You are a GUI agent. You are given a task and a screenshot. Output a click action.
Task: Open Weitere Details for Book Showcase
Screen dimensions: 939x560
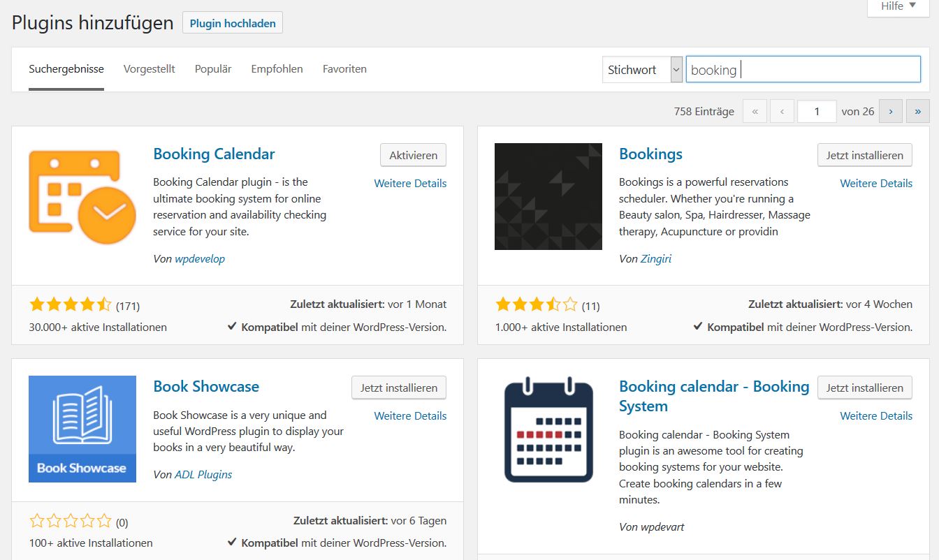pyautogui.click(x=410, y=415)
